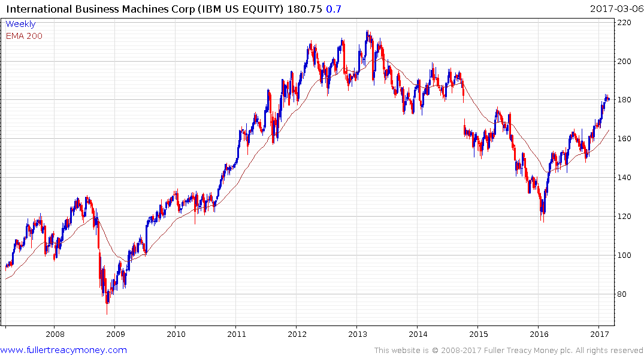
Task: Click the 2014 x-axis label
Action: [x=418, y=334]
